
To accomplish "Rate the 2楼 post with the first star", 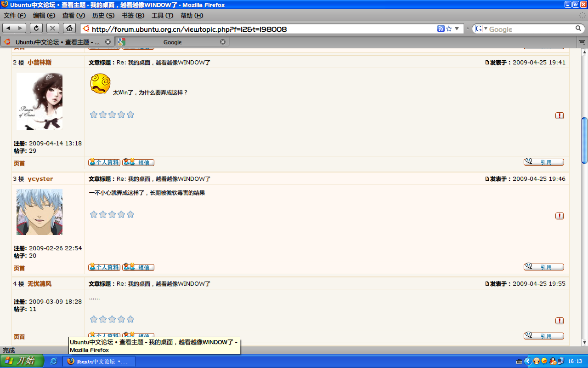I will 94,115.
